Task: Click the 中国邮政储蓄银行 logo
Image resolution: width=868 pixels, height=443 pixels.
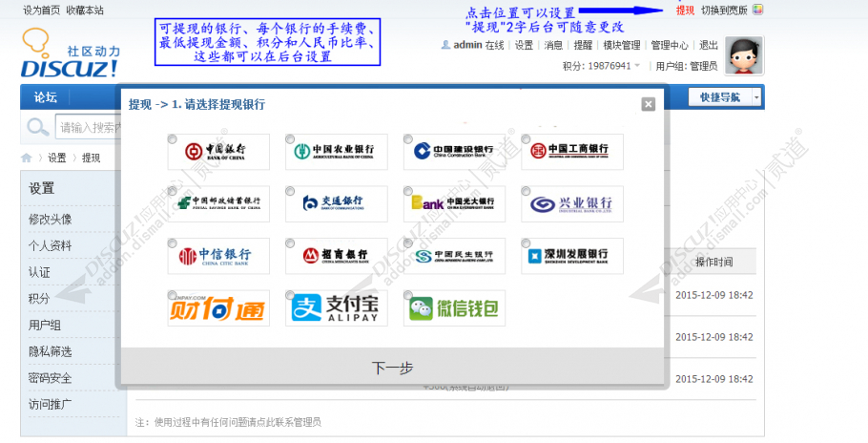Action: tap(218, 203)
